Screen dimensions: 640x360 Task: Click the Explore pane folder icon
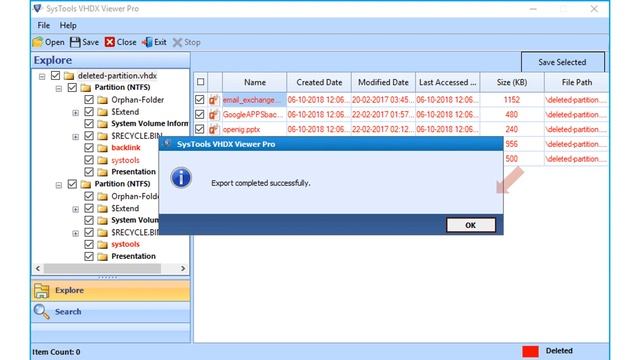(42, 291)
